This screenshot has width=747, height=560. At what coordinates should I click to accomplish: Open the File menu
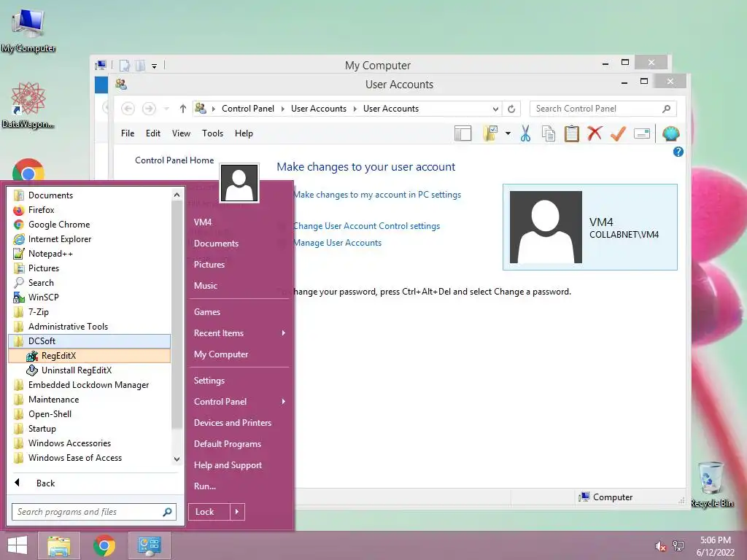(128, 134)
